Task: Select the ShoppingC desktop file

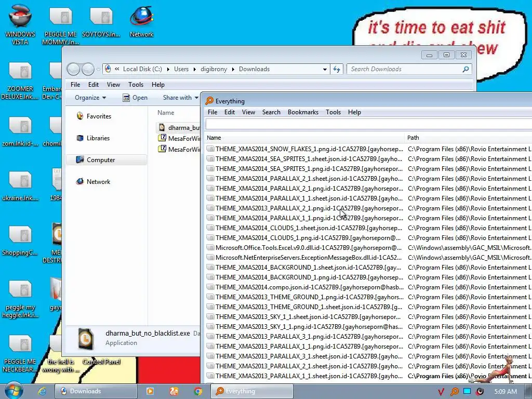Action: click(x=20, y=240)
